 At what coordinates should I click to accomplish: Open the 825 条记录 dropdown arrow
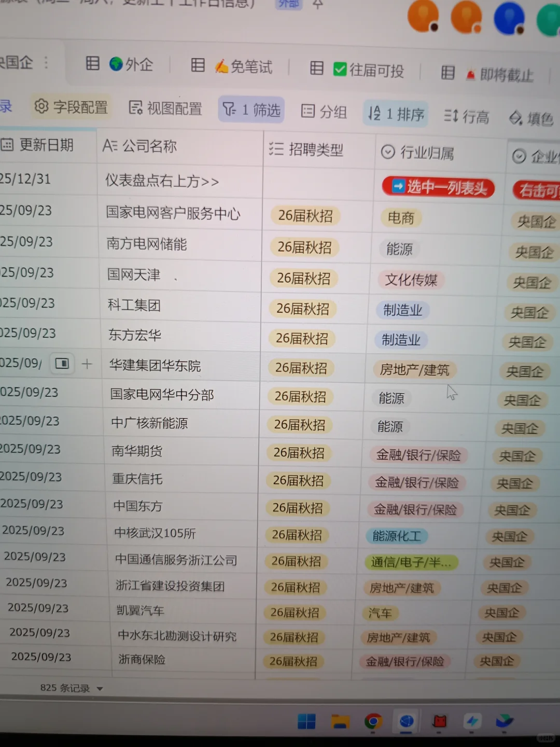[100, 689]
